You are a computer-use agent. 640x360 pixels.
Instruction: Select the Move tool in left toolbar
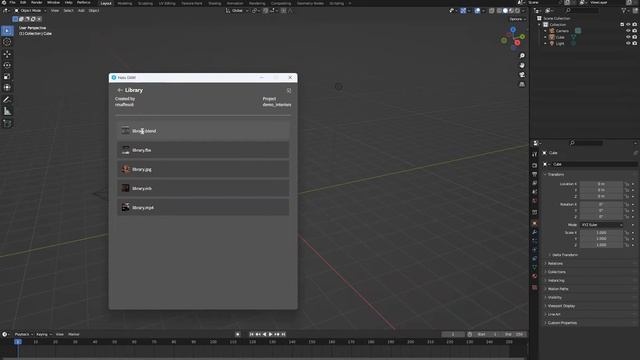click(7, 54)
